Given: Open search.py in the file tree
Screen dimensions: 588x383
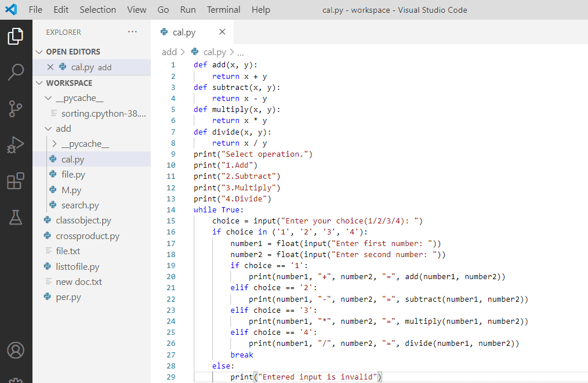Looking at the screenshot, I should (80, 205).
